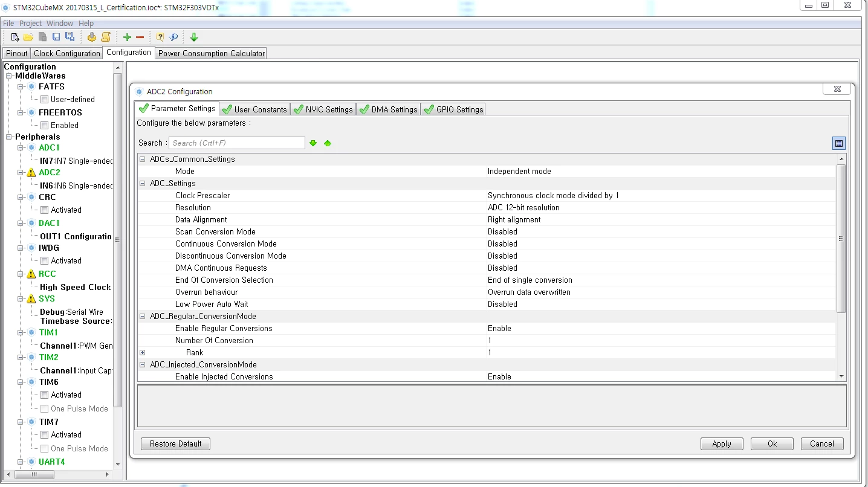Tick the TIM6 Activated checkbox
This screenshot has height=487, width=868.
coord(44,395)
